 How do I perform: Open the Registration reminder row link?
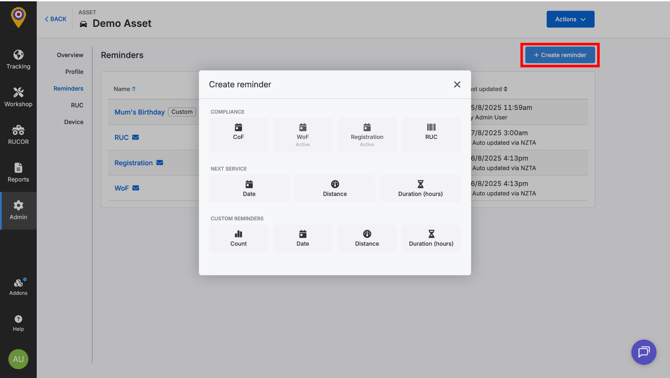click(133, 163)
